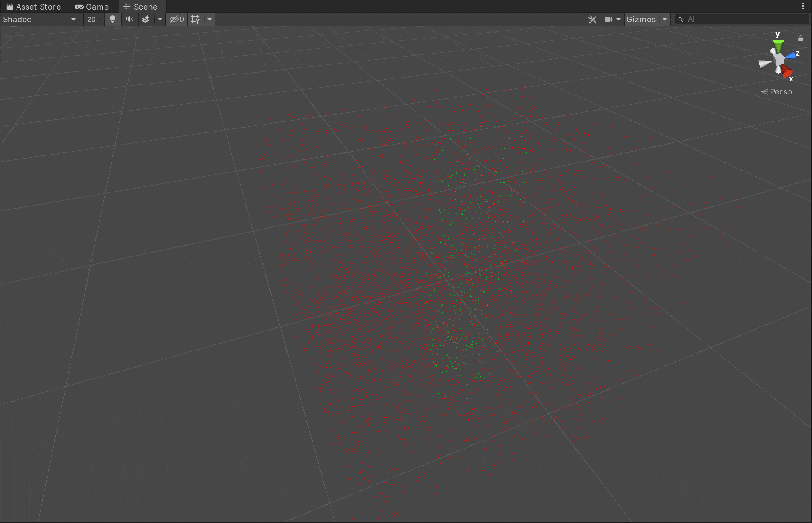
Task: Open component editor tools icon
Action: pyautogui.click(x=592, y=19)
